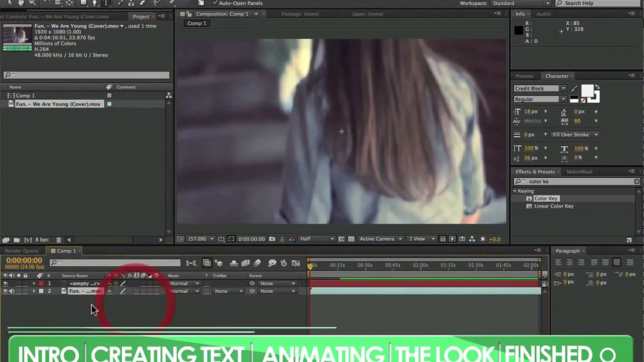Open the Workspace dropdown set to Standard
Screen dimensions: 644x362
(x=521, y=3)
